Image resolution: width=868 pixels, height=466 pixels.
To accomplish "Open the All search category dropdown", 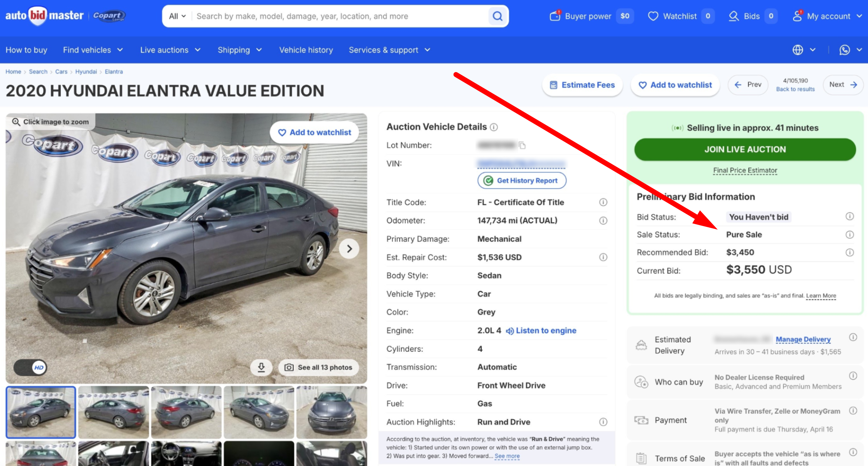I will pos(177,16).
